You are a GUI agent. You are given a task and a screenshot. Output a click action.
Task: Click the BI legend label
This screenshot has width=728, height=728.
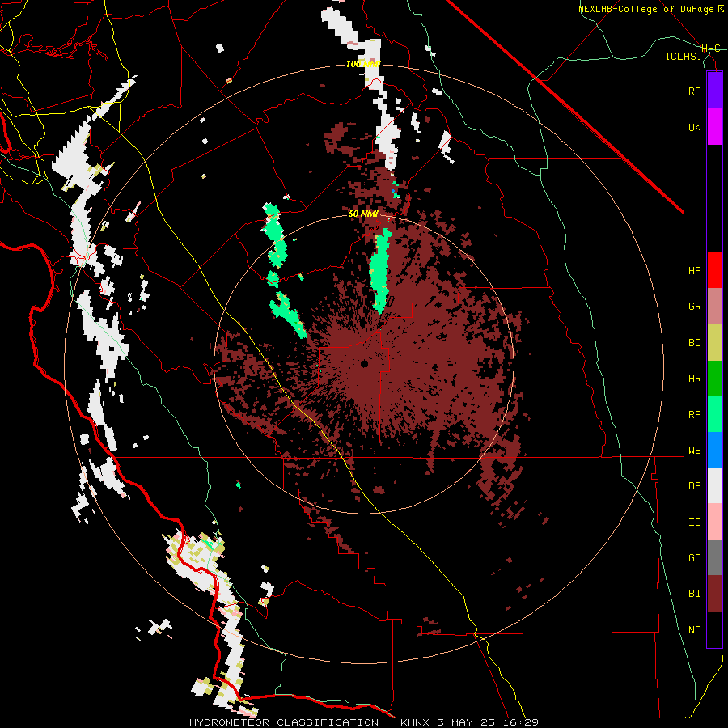pos(694,594)
